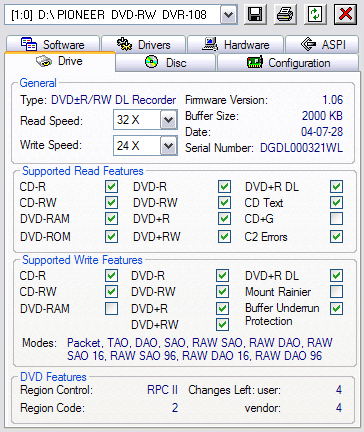Click the buffer size 2000 KB value

pos(322,116)
